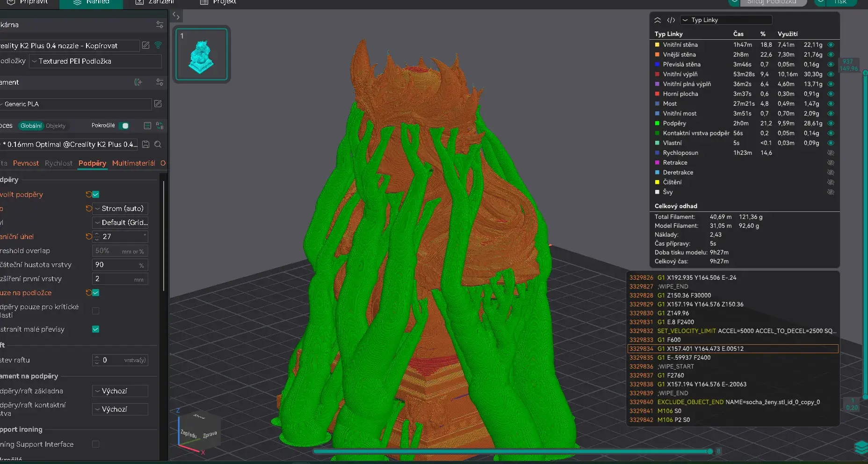868x464 pixels.
Task: Show Čištění wipe lines in preview
Action: (831, 182)
